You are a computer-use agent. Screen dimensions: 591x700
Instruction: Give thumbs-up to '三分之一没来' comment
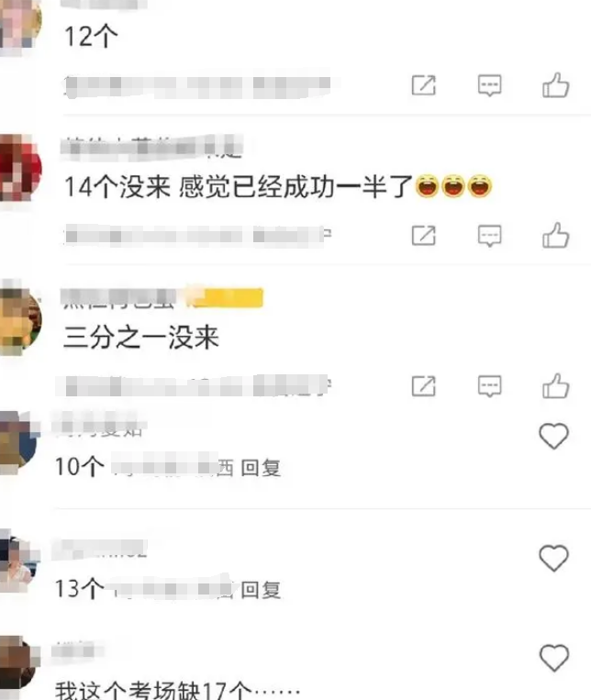[x=556, y=385]
